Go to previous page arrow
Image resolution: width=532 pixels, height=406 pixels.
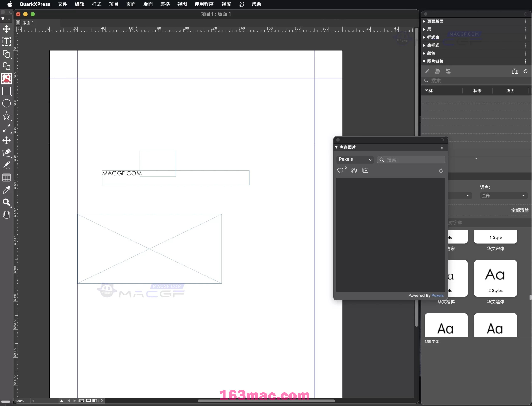[x=69, y=401]
